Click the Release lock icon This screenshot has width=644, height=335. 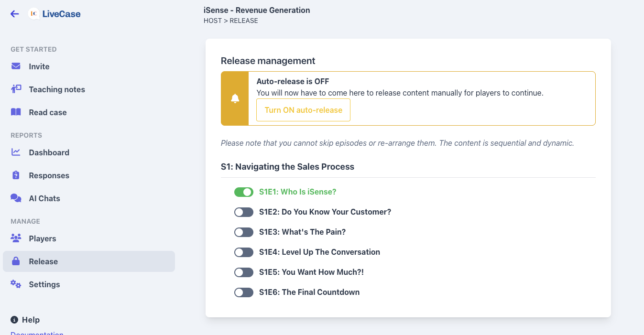tap(16, 261)
